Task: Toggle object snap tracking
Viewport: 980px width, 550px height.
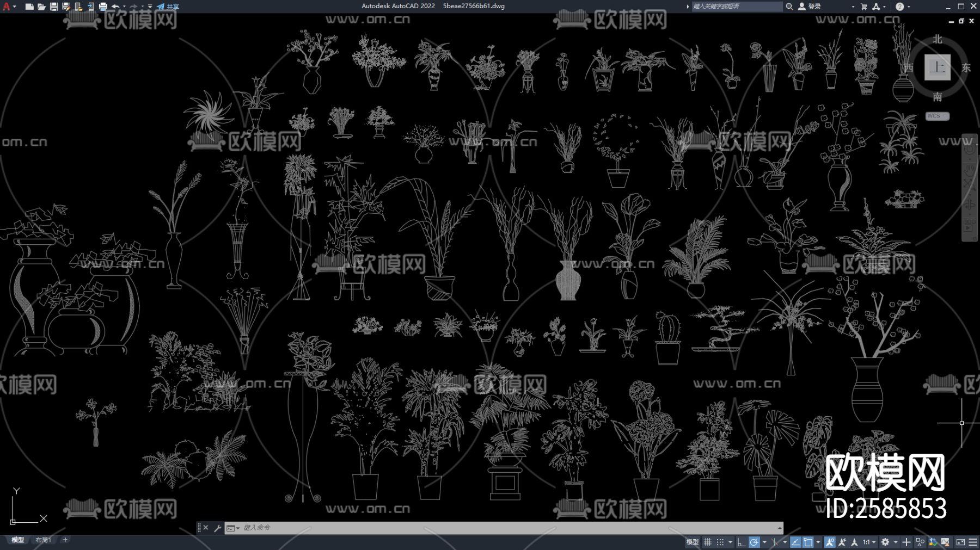Action: pyautogui.click(x=795, y=542)
